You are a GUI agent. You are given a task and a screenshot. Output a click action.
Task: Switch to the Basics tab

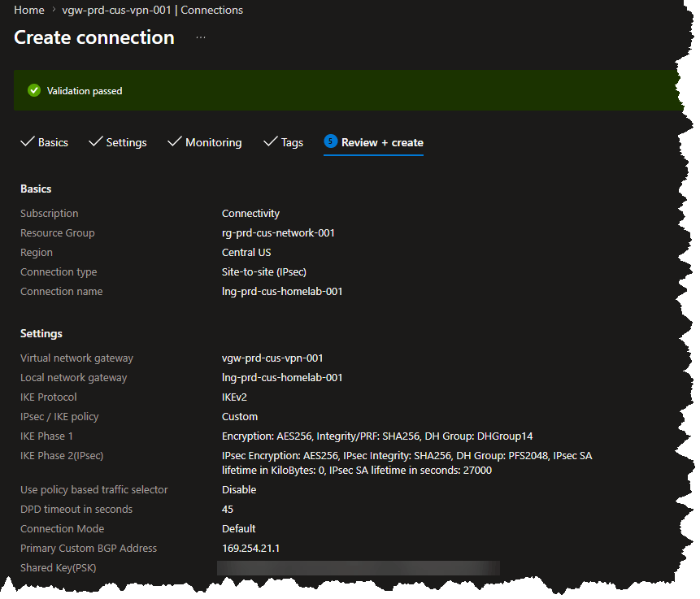(x=44, y=142)
